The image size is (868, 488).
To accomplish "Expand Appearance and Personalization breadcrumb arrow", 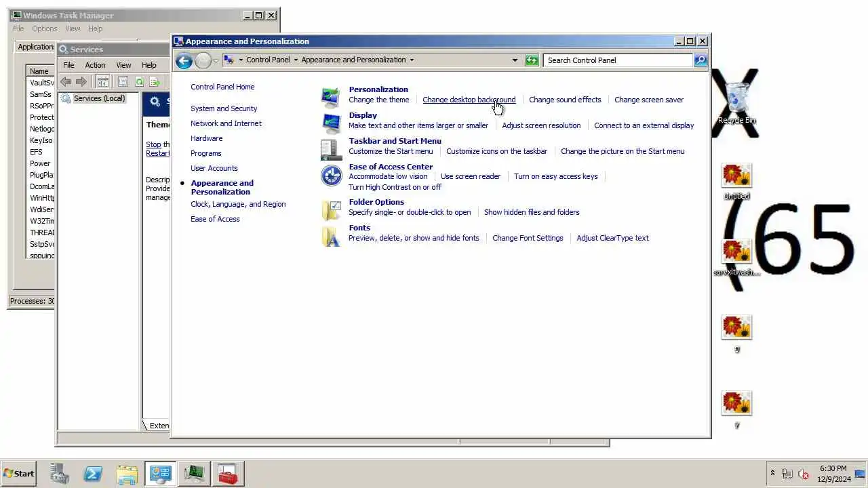I will tap(412, 60).
